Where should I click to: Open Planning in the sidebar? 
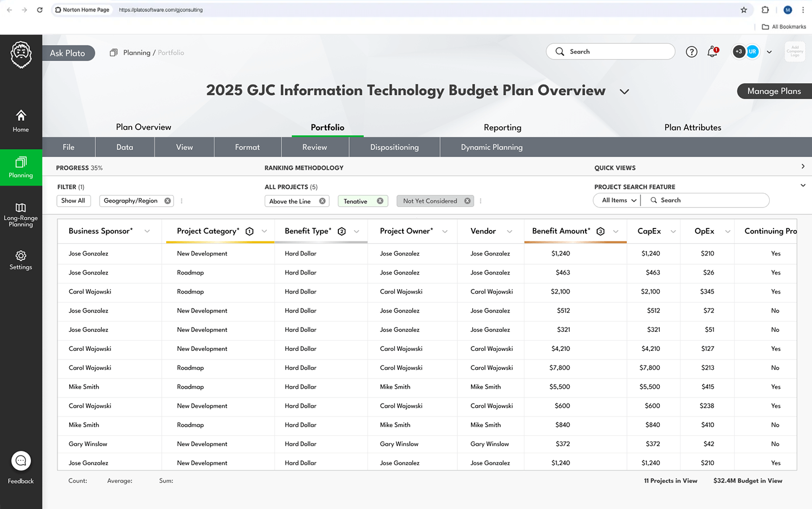pyautogui.click(x=21, y=168)
